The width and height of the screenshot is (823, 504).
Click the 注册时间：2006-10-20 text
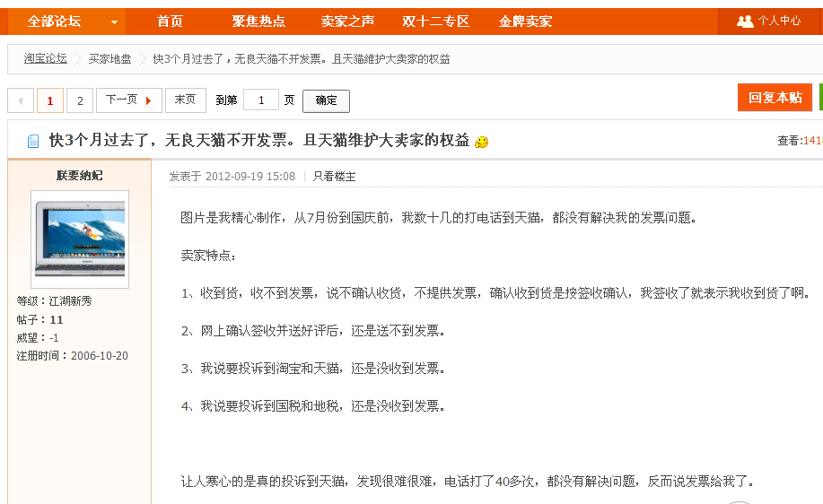click(x=73, y=355)
